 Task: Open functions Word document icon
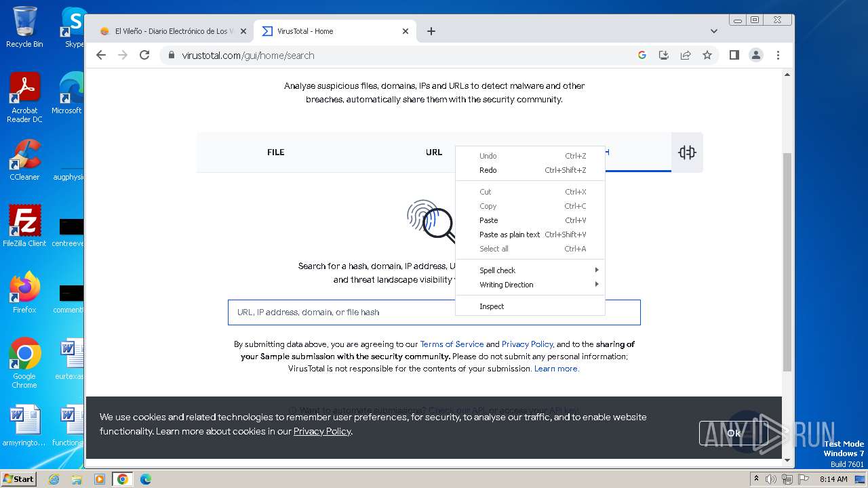click(68, 426)
